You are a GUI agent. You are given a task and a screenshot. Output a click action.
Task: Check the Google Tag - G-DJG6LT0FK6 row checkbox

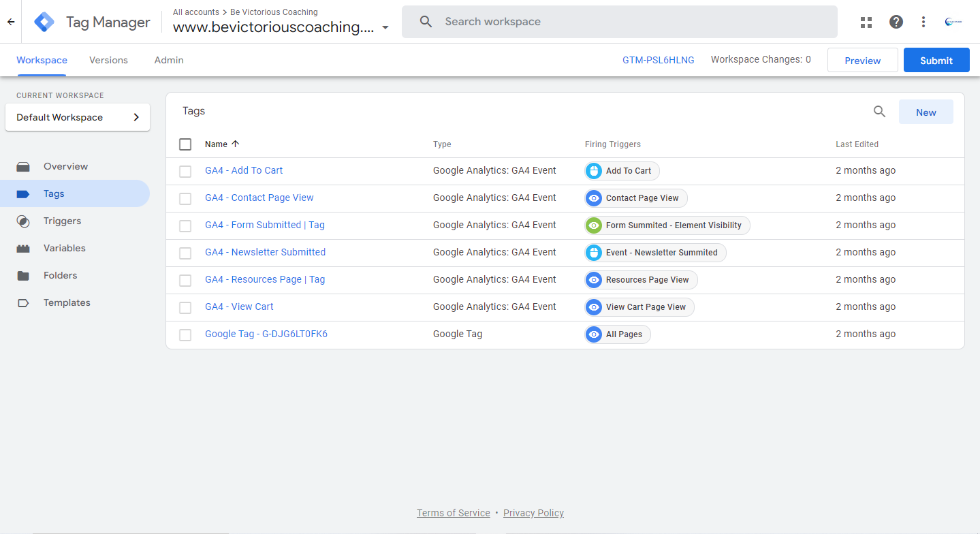point(185,334)
